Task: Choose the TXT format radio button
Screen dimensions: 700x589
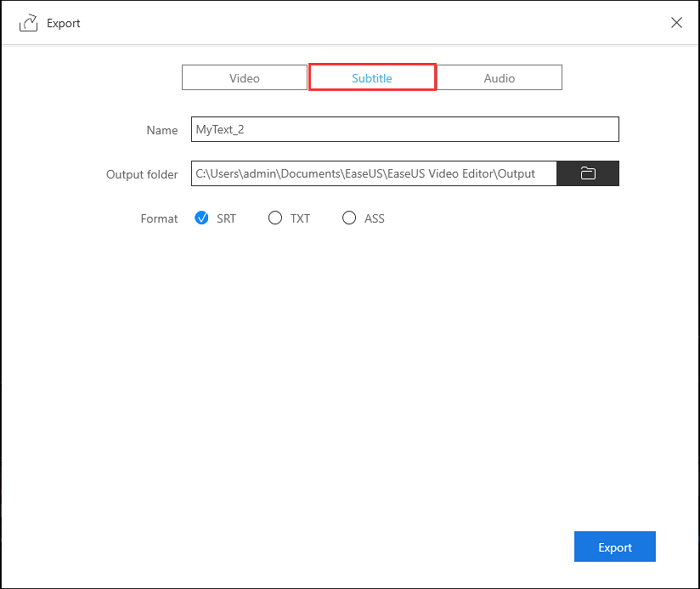Action: (x=275, y=218)
